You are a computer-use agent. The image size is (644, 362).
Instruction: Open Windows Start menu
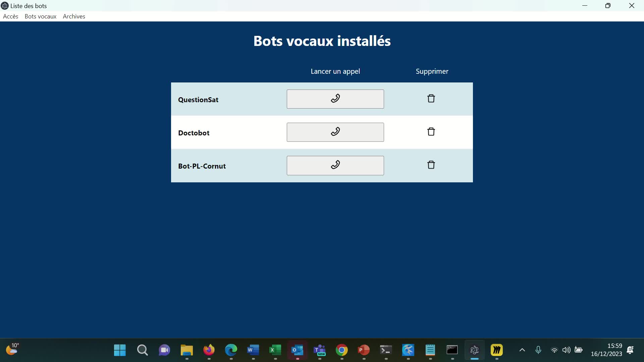(x=120, y=350)
